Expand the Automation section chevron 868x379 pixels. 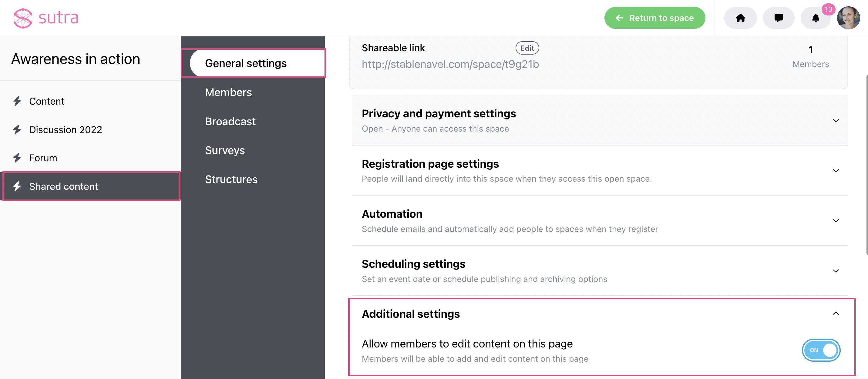(836, 221)
